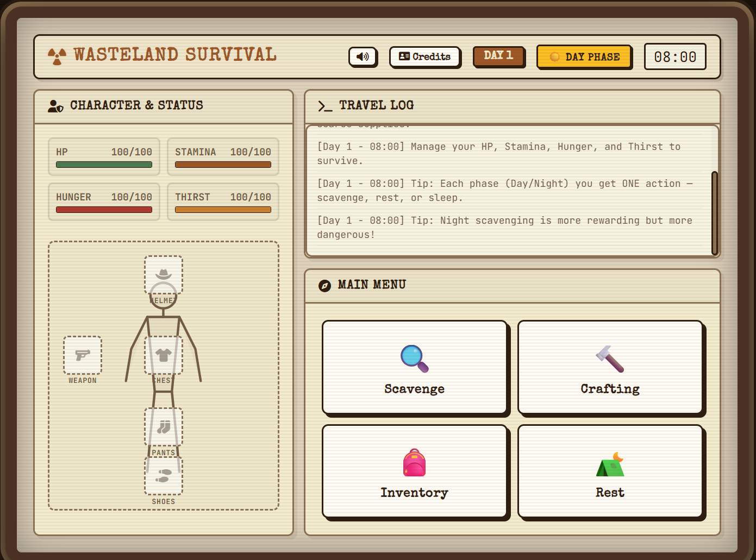Choose the Rest action

pos(610,471)
